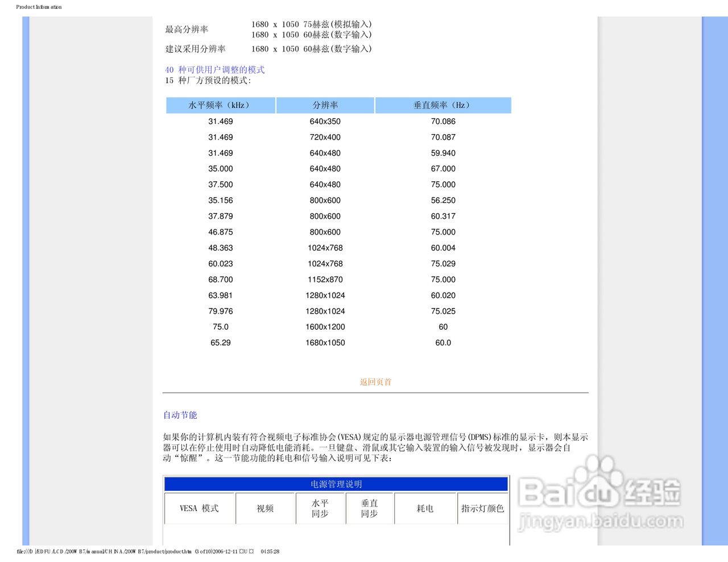Viewport: 728px width, 562px height.
Task: Click the 水平同步 column header
Action: [x=320, y=509]
